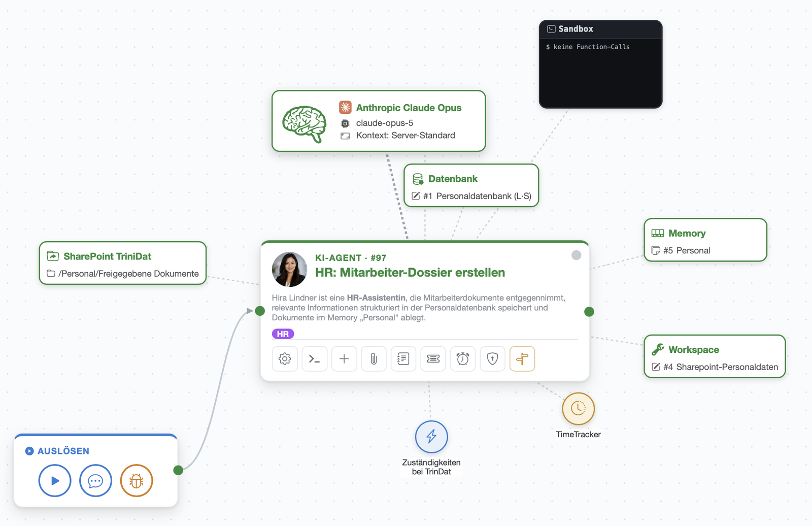Click '#4 Sharepoint-Personaldaten' entry
Viewport: 812px width, 526px height.
coord(721,367)
